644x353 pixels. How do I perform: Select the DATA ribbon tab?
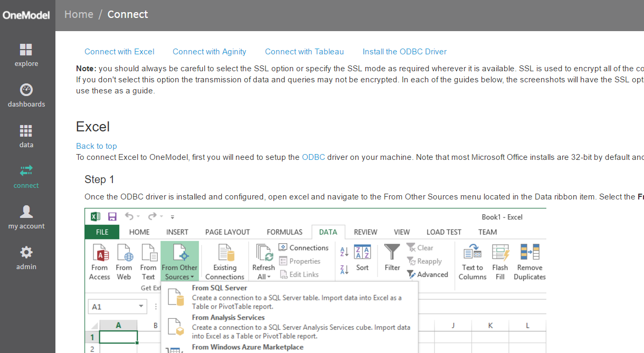pos(328,232)
